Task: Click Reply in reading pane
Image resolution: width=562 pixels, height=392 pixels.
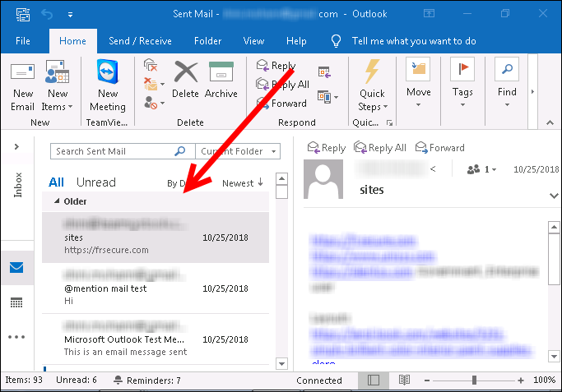Action: click(327, 147)
